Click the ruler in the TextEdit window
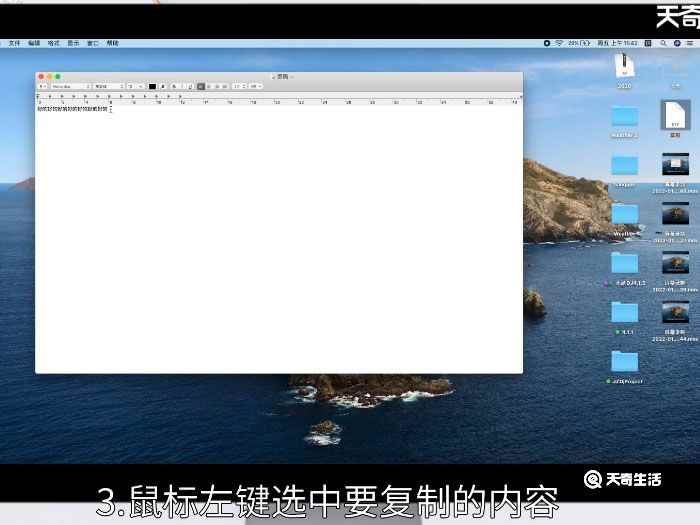This screenshot has height=525, width=700. point(279,99)
